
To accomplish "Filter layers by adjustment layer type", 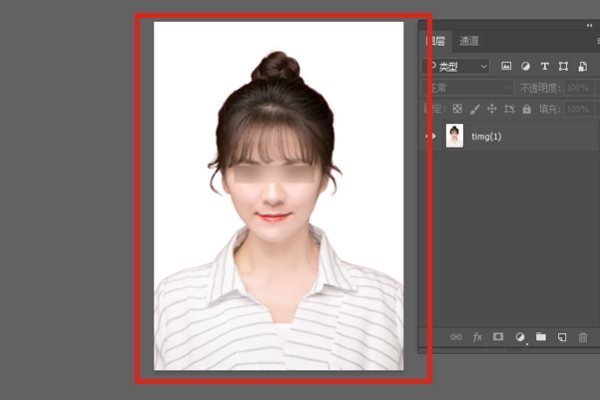I will click(525, 66).
